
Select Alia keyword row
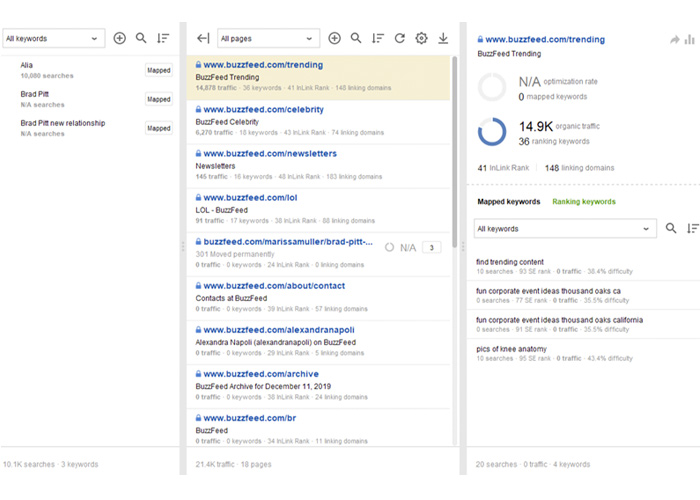click(x=89, y=71)
